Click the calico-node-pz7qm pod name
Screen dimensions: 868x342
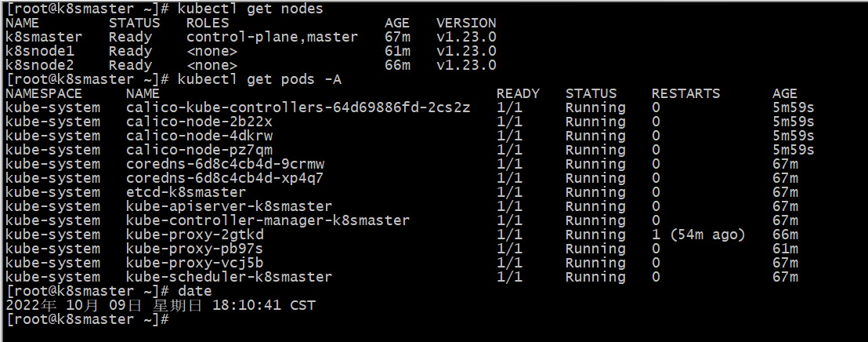(x=199, y=150)
